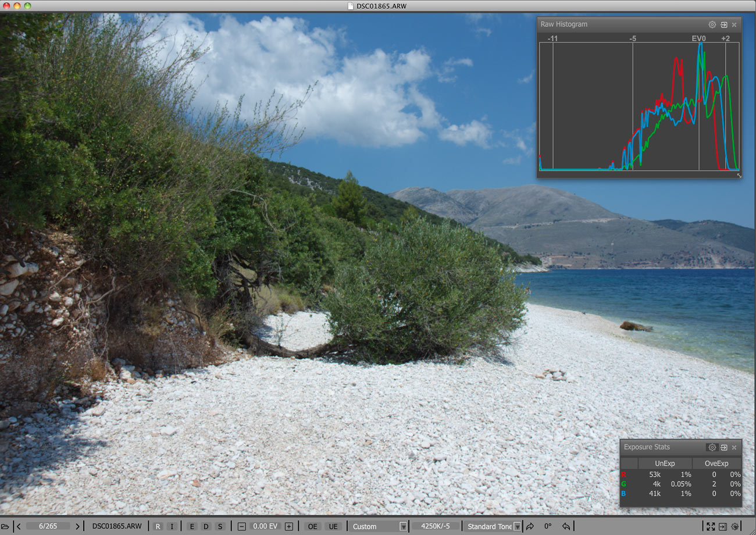756x535 pixels.
Task: Click the 6/265 image counter field
Action: click(48, 526)
